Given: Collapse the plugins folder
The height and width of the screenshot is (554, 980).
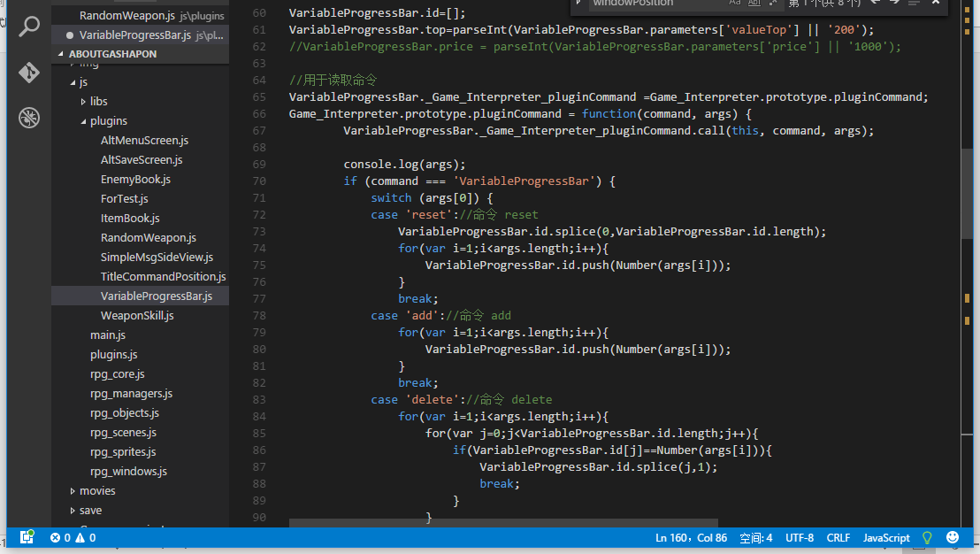Looking at the screenshot, I should click(83, 121).
